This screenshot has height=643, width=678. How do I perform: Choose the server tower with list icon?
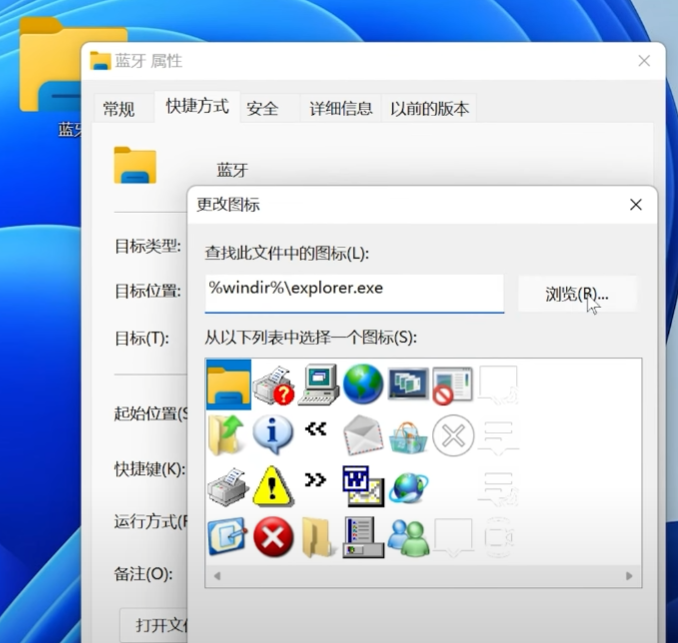click(x=363, y=537)
